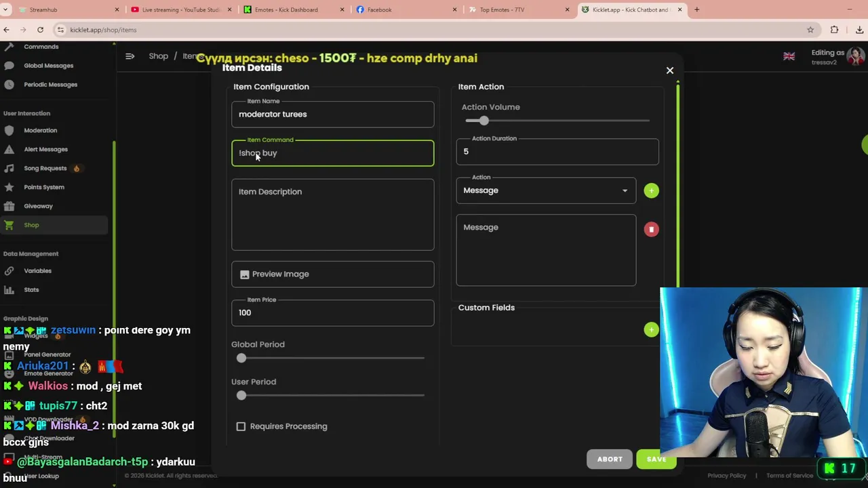Click the Item Description text area
This screenshot has width=868, height=488.
click(x=332, y=215)
